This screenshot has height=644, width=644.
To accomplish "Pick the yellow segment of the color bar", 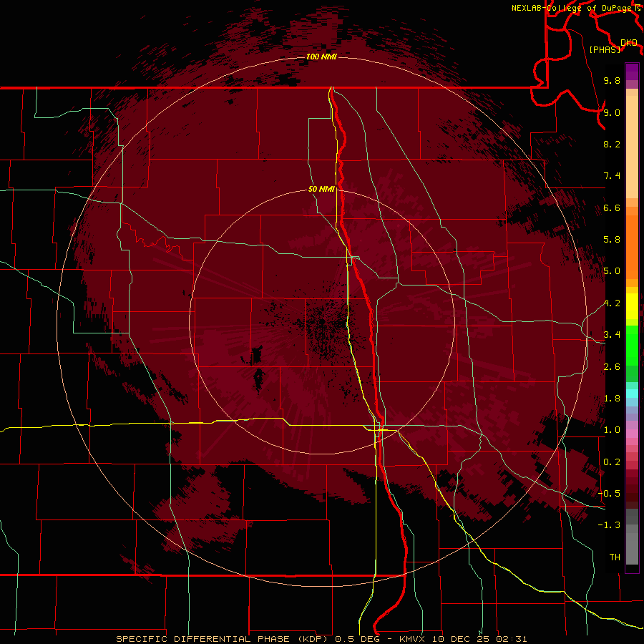I will [x=632, y=306].
